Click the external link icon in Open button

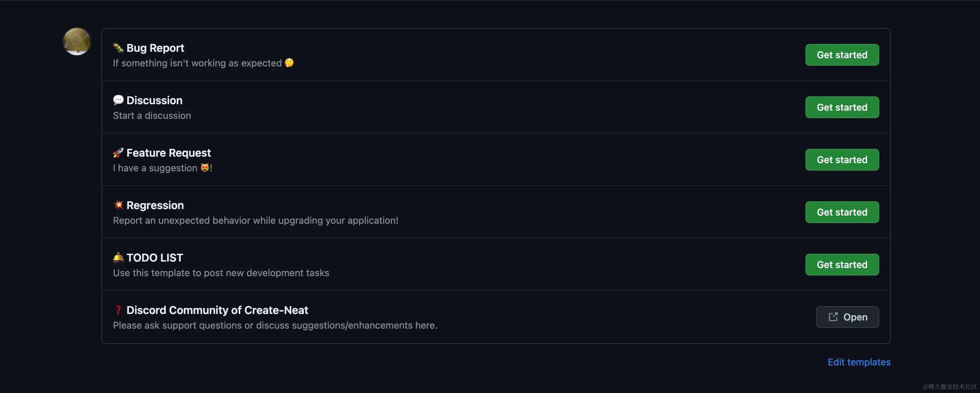coord(833,317)
